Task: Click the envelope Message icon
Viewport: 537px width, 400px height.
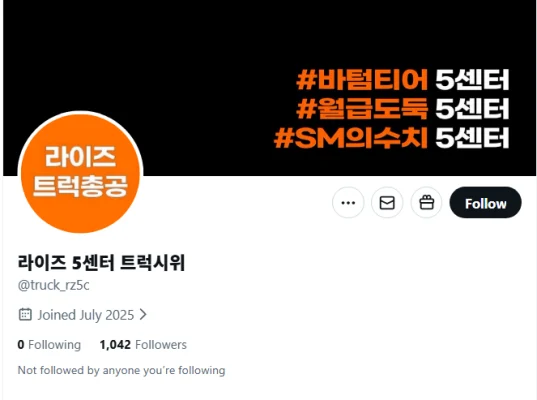Action: [x=387, y=203]
